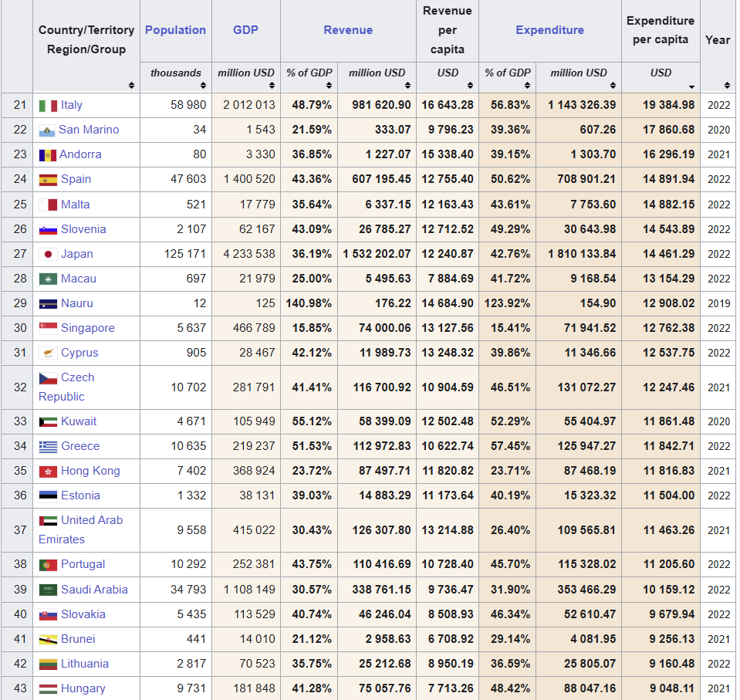Sort by Expenditure per capita arrow
The image size is (740, 700).
[x=691, y=86]
